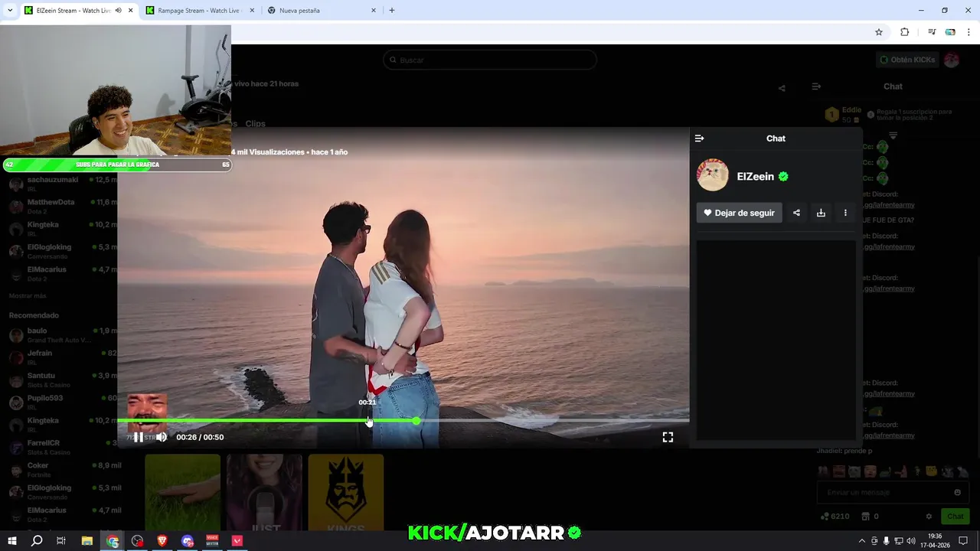Viewport: 980px width, 551px height.
Task: Switch to the Rampage Stream browser tab
Action: (x=199, y=11)
